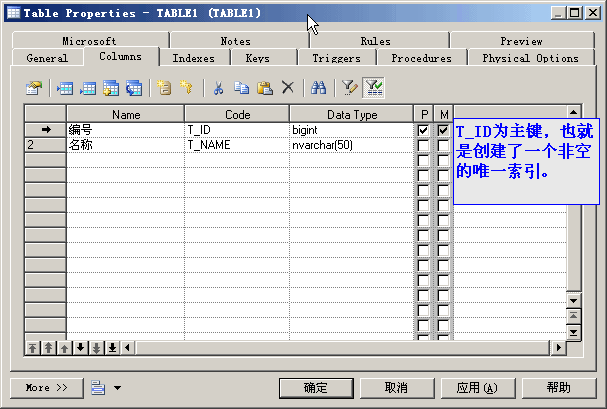The width and height of the screenshot is (607, 409).
Task: Click the Paste clipboard icon
Action: pyautogui.click(x=265, y=88)
